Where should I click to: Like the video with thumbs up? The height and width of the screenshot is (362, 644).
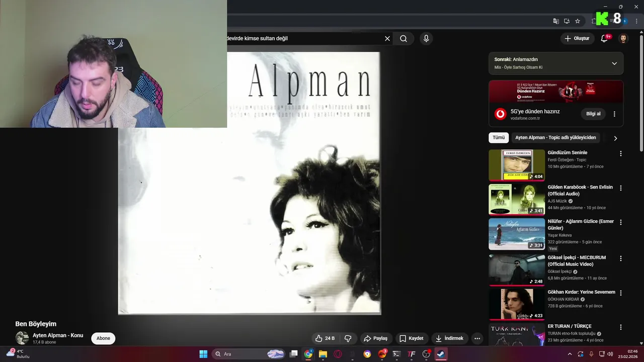(325, 338)
